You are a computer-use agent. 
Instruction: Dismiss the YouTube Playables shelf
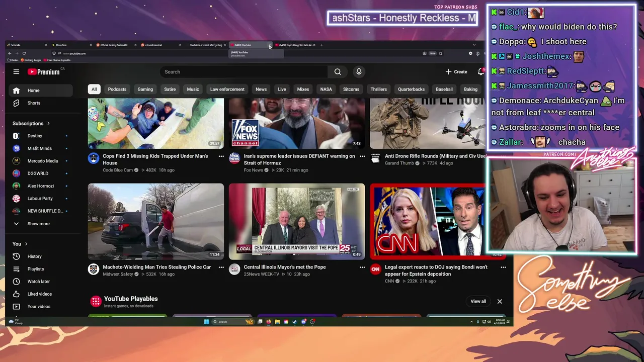[x=500, y=302]
